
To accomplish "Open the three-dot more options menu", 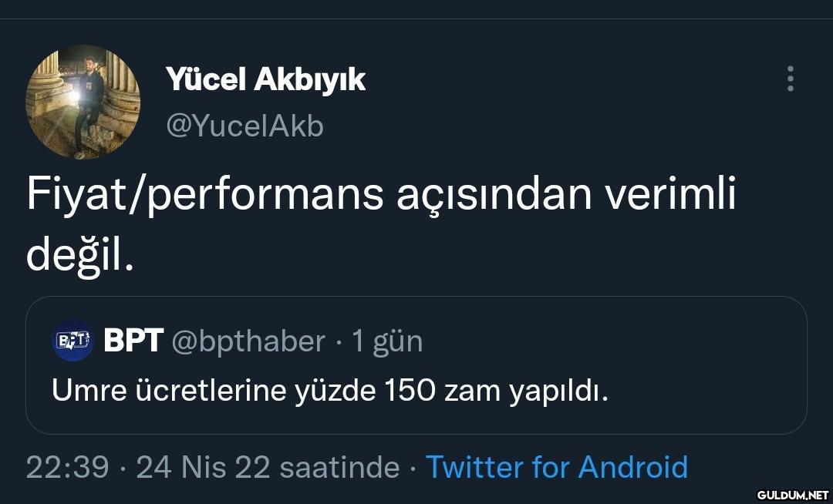I will [790, 79].
